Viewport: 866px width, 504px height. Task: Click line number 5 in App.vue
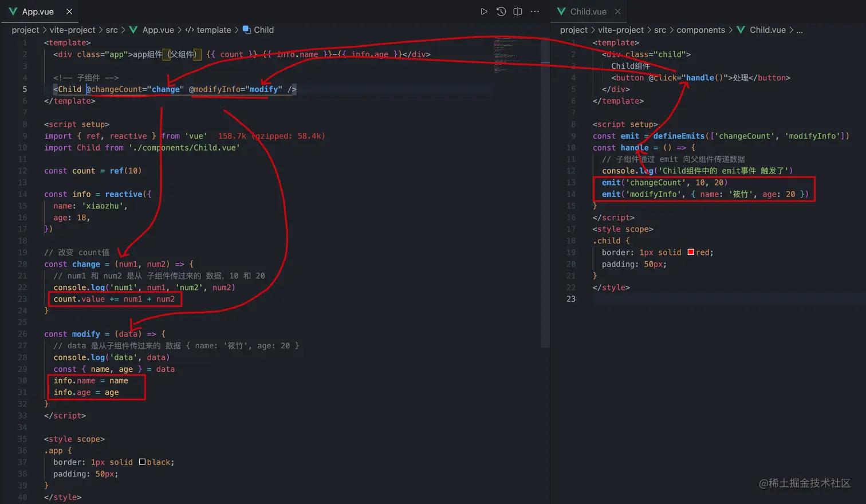click(x=25, y=89)
